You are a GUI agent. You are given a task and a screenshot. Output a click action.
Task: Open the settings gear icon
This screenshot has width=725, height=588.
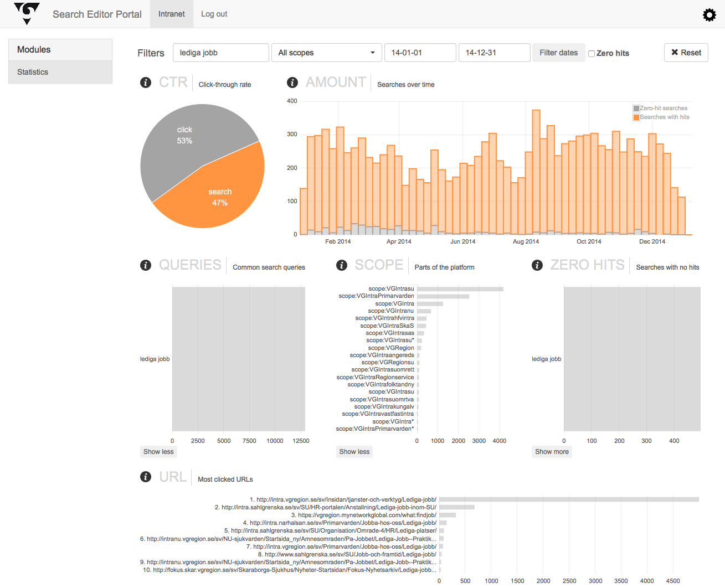point(709,15)
